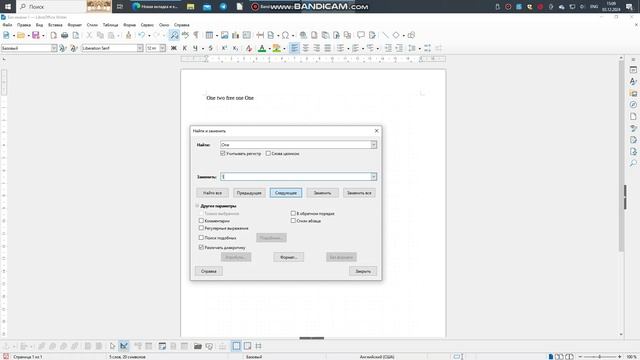640x360 pixels.
Task: Center text alignment icon
Action: [305, 48]
